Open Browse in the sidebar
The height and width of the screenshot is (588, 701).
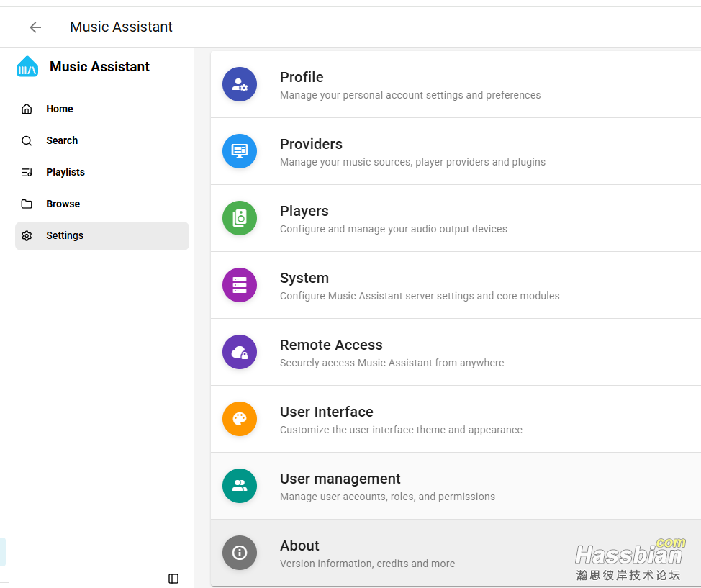click(63, 204)
